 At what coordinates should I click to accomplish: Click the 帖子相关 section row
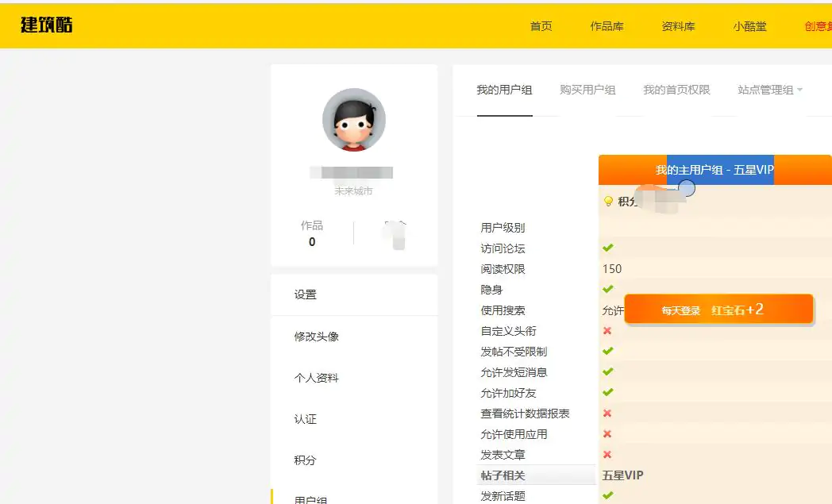[x=536, y=475]
